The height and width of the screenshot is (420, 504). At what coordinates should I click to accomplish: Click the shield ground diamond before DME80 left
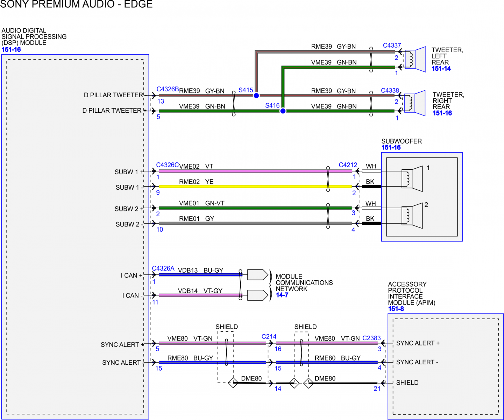tap(233, 383)
